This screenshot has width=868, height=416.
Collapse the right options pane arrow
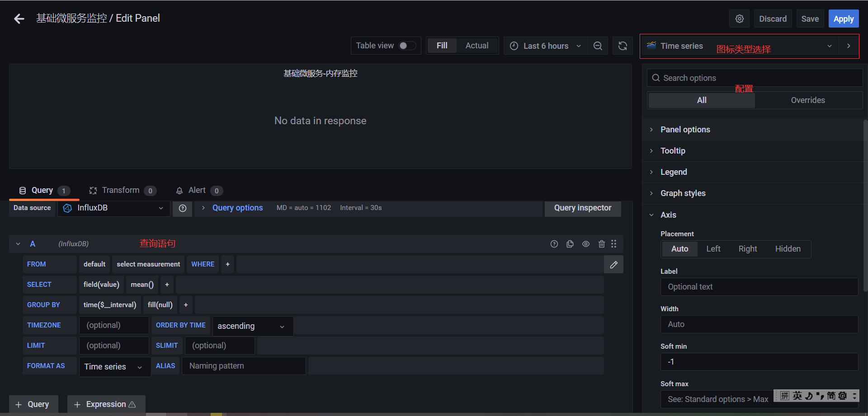849,46
